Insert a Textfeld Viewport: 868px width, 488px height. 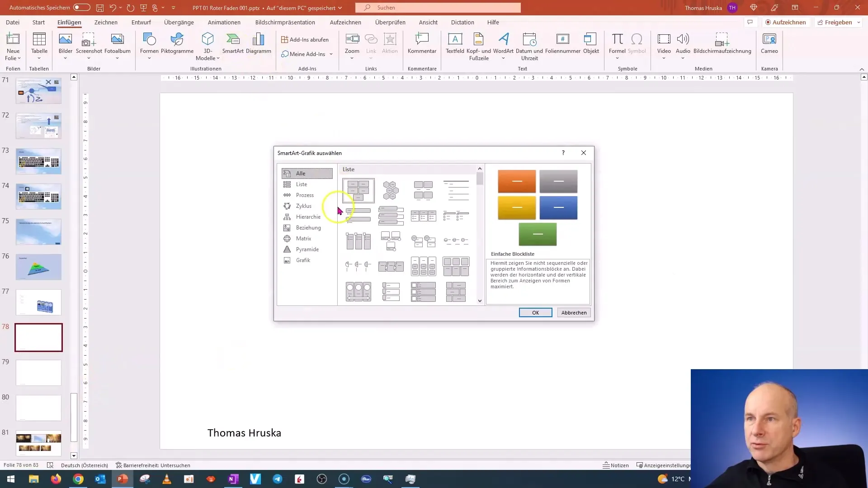[x=455, y=44]
